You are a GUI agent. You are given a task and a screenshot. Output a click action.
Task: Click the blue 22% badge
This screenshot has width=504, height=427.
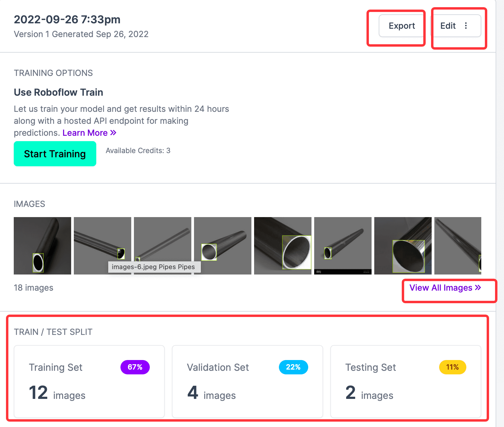point(293,367)
